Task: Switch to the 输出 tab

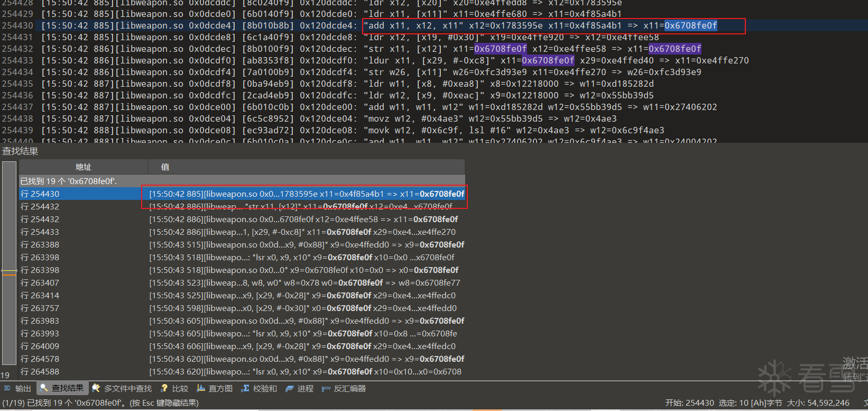Action: [x=17, y=388]
